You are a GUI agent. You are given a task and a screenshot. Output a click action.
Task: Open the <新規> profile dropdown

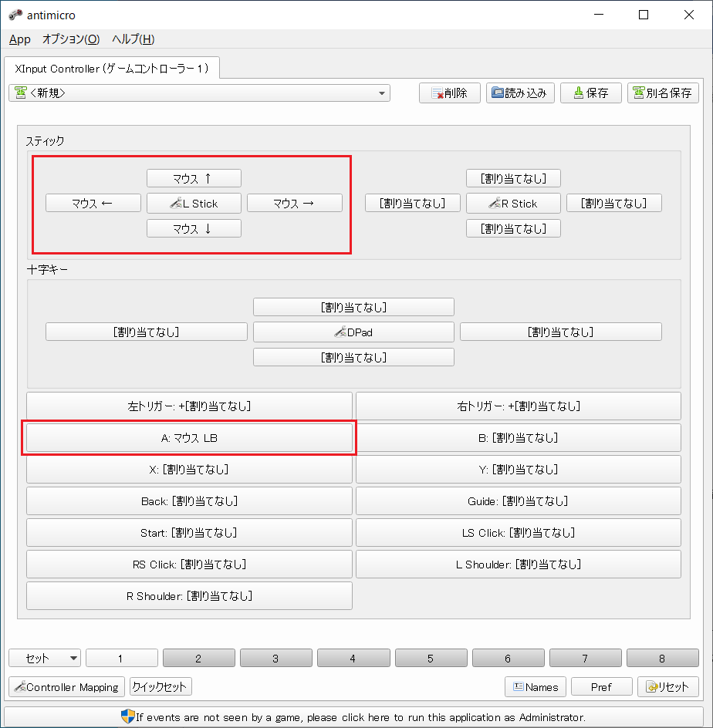pyautogui.click(x=199, y=93)
